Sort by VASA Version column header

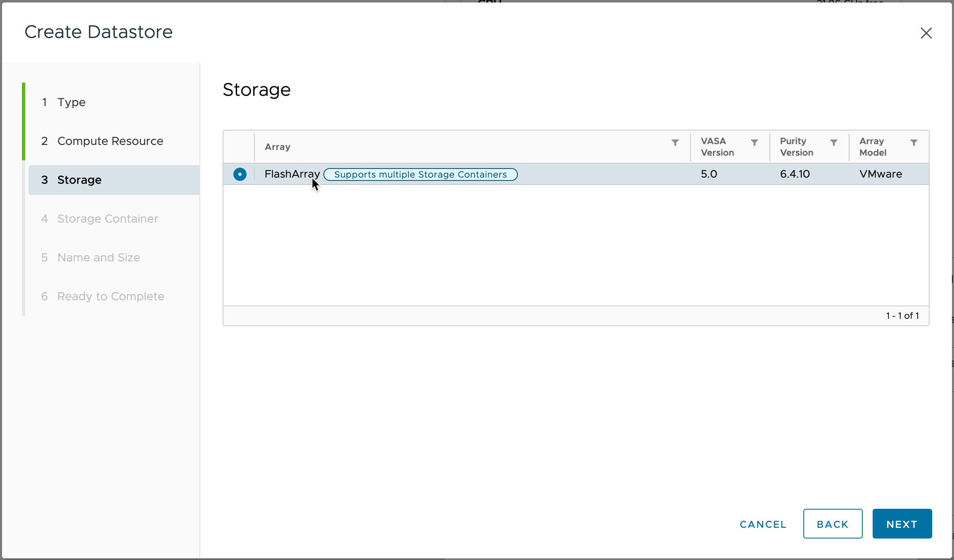[x=717, y=147]
